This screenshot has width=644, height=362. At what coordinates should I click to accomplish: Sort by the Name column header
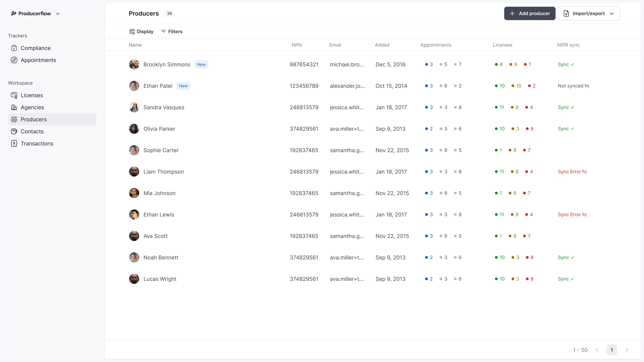pos(135,45)
